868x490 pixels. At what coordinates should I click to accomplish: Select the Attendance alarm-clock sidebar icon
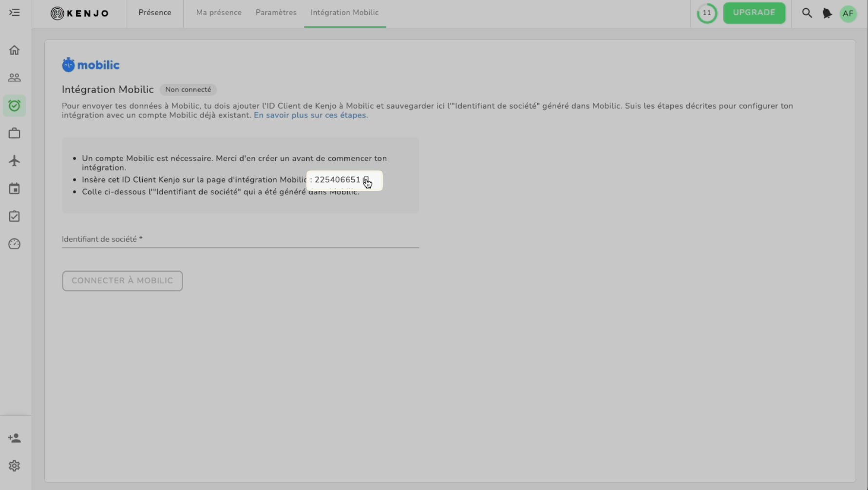(15, 106)
